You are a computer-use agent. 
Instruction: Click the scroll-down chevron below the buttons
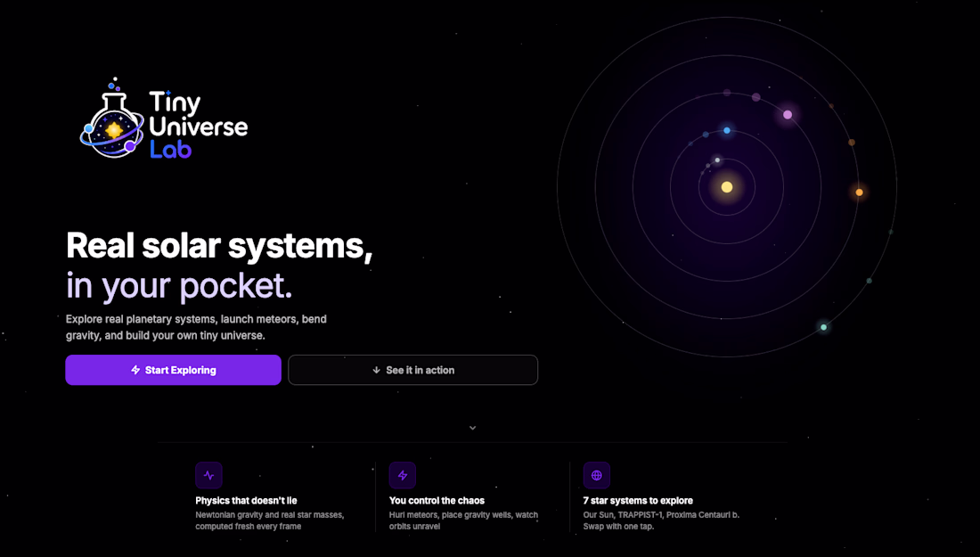(472, 428)
